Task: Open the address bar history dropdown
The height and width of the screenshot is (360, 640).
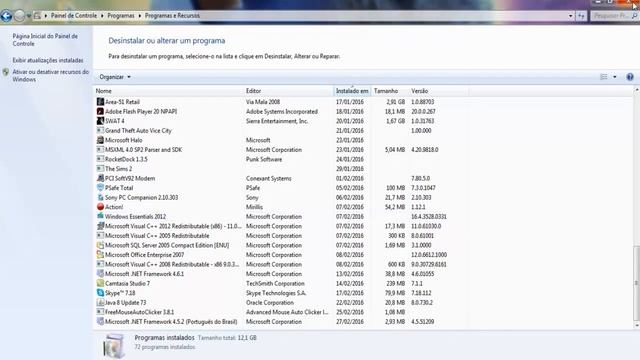Action: (x=570, y=16)
